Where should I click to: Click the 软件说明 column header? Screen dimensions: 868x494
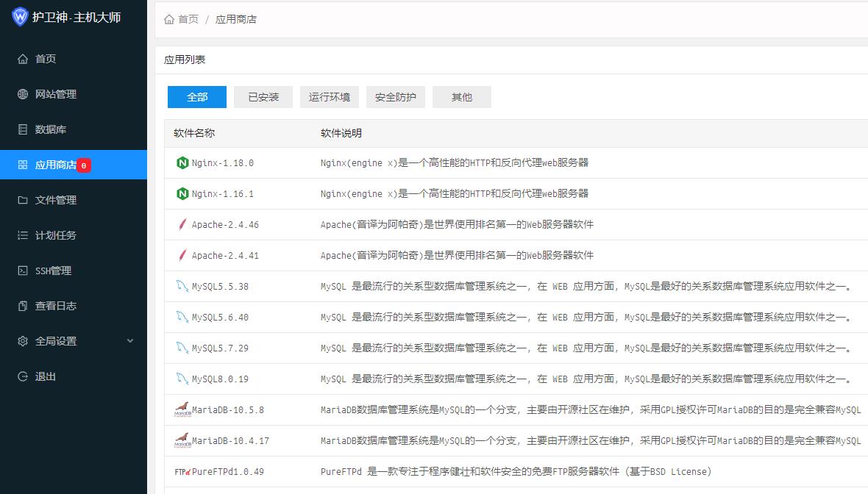tap(341, 133)
